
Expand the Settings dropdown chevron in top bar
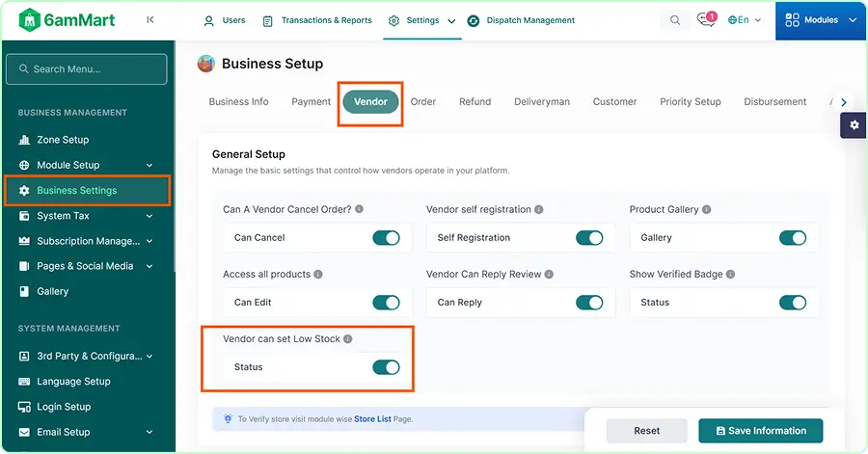(451, 21)
